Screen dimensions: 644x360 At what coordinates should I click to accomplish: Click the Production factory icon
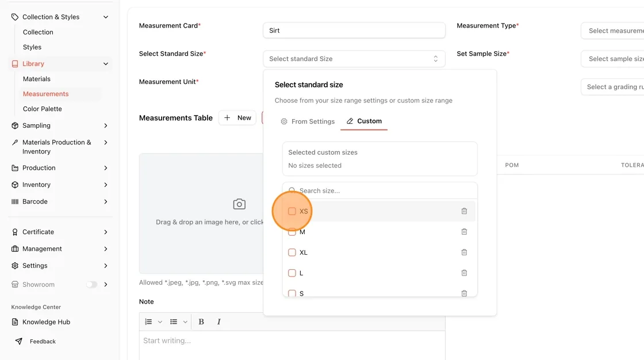[x=15, y=168]
